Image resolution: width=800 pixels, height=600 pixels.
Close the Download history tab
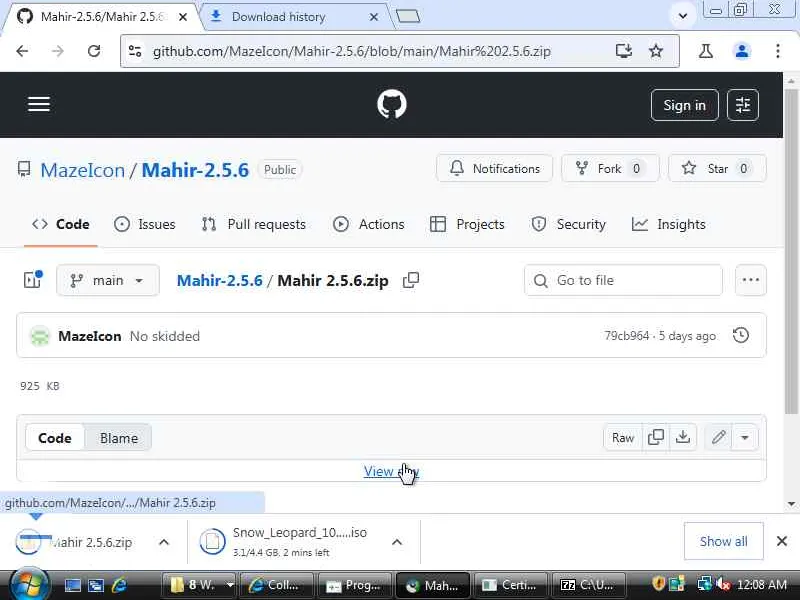(373, 17)
